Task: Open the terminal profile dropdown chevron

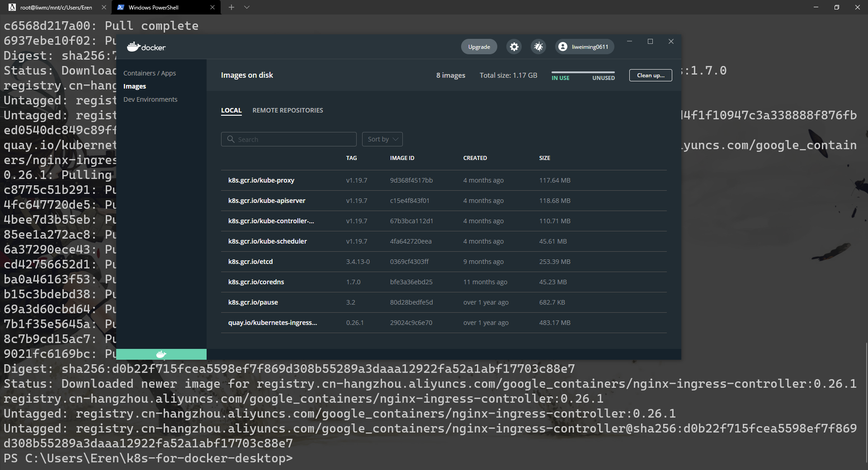Action: (x=247, y=7)
